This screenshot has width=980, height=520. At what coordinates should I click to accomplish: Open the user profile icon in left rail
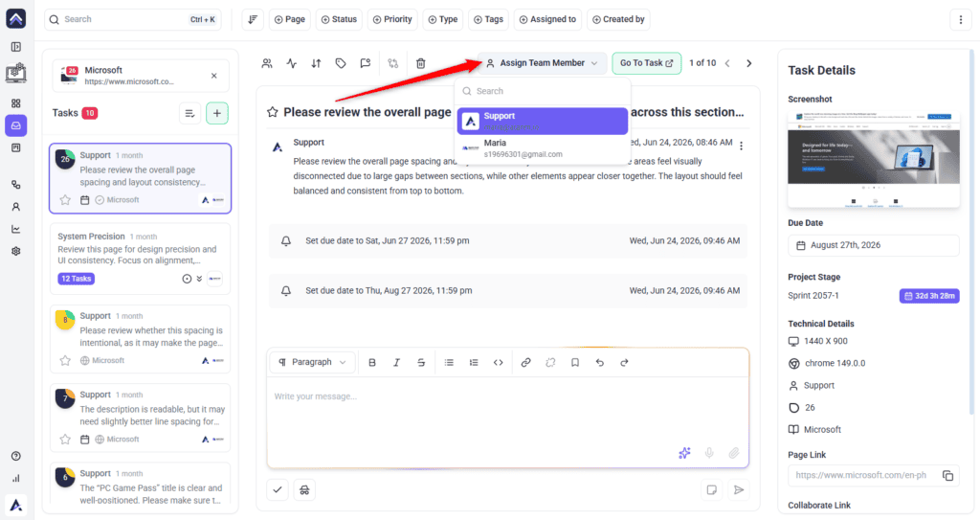tap(16, 207)
